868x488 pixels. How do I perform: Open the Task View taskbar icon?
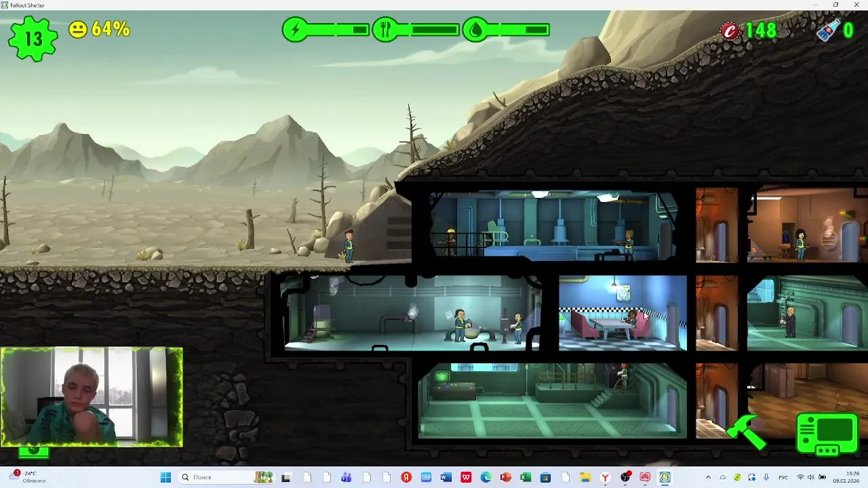point(286,477)
